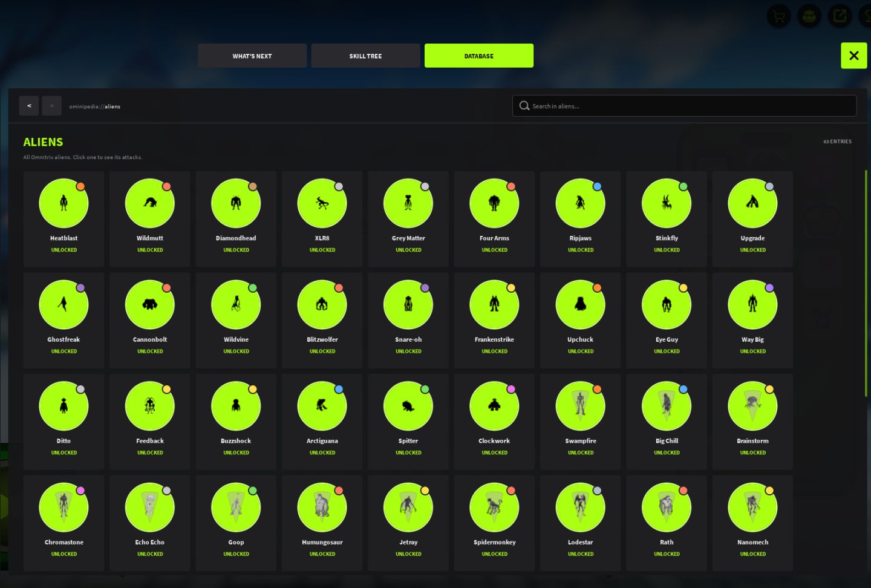Choose Clockwork alien icon
This screenshot has height=588, width=871.
[x=494, y=406]
